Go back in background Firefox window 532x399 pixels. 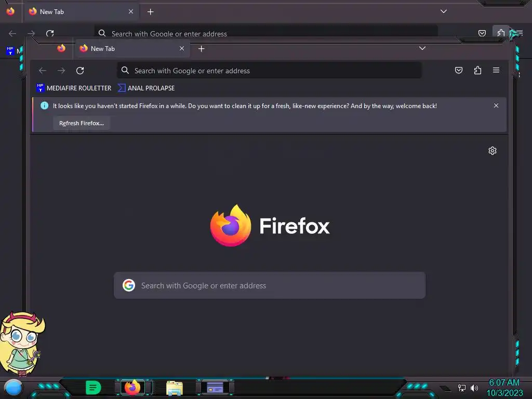(x=12, y=33)
